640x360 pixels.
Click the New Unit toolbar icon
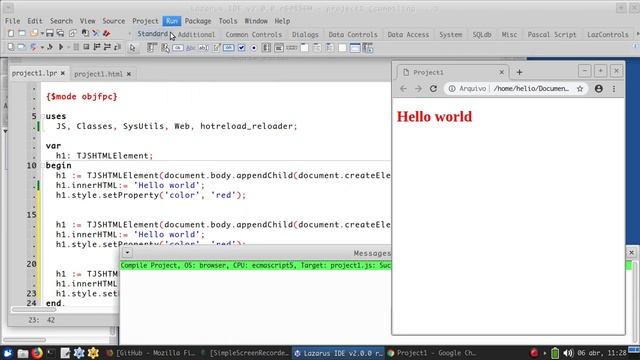(x=11, y=33)
